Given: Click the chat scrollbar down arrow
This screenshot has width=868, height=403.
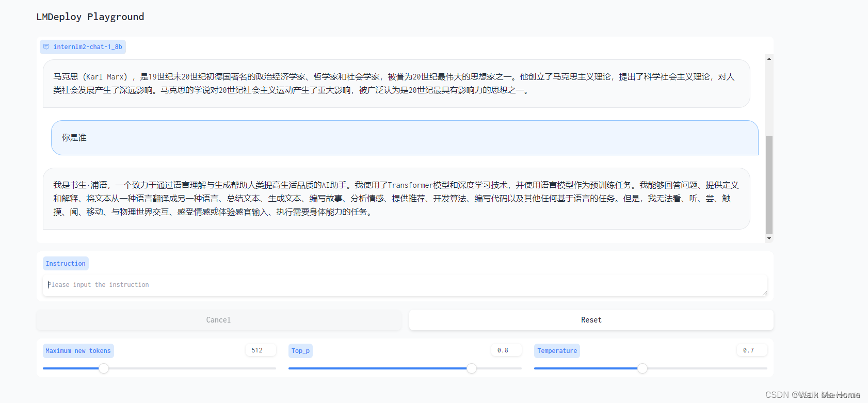Looking at the screenshot, I should pos(769,238).
